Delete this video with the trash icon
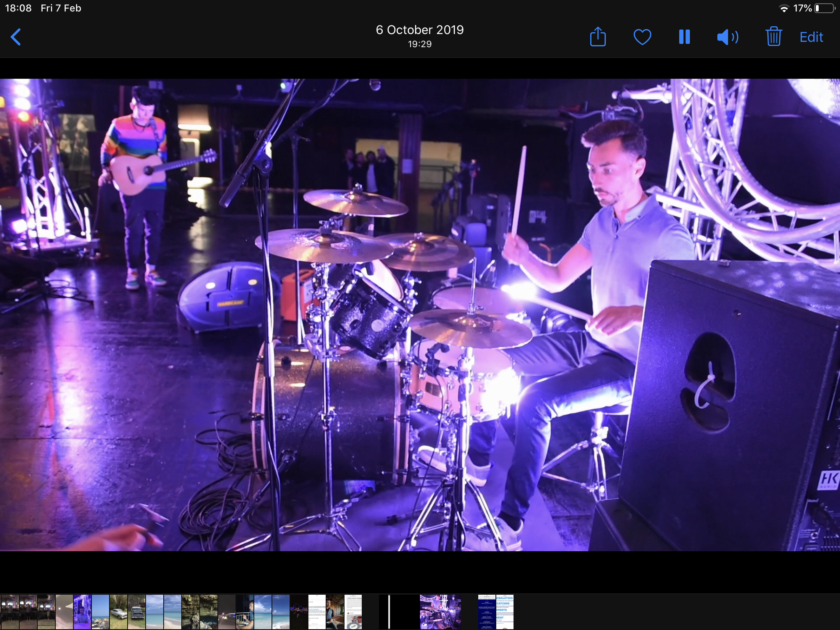 (774, 36)
